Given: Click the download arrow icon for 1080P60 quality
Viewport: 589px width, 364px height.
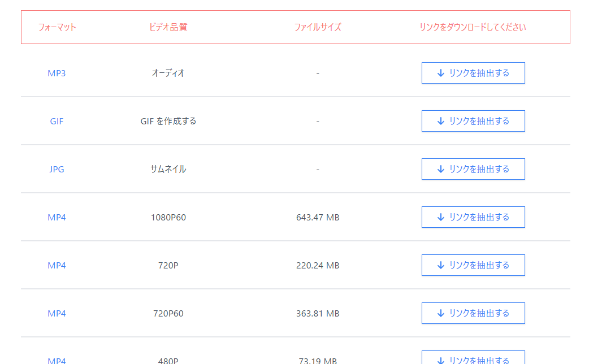Looking at the screenshot, I should pyautogui.click(x=441, y=216).
